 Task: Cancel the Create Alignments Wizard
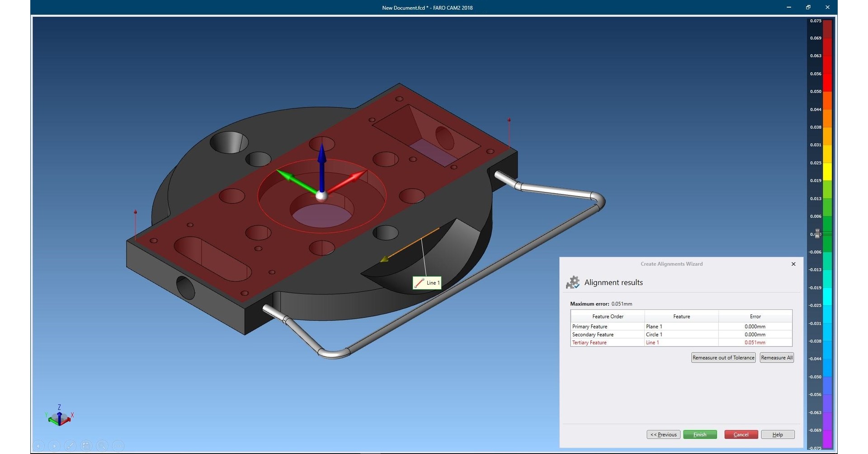point(741,434)
